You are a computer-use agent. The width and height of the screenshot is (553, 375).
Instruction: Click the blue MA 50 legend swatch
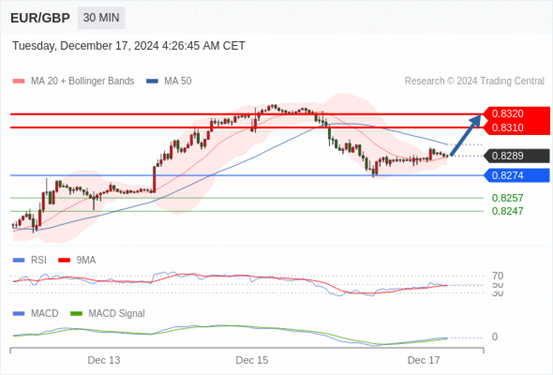click(x=152, y=81)
